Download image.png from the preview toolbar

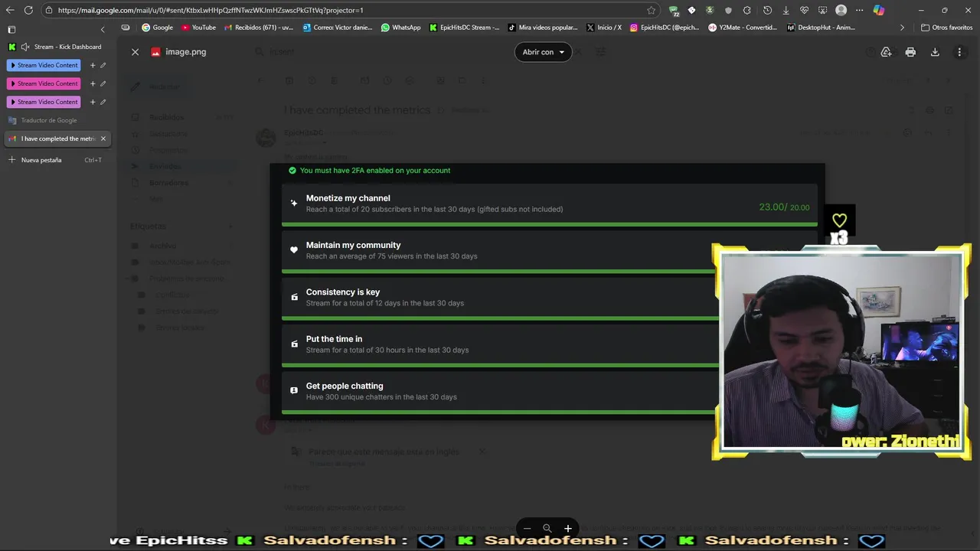[935, 52]
